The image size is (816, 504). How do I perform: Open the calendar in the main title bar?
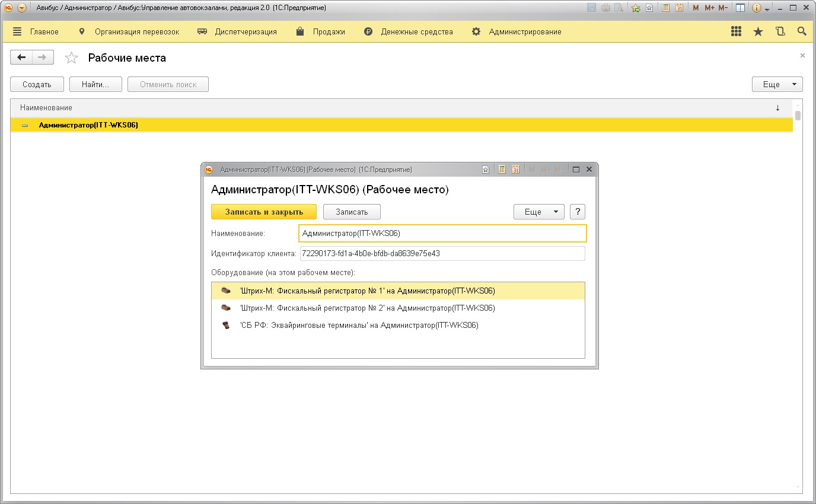point(679,8)
